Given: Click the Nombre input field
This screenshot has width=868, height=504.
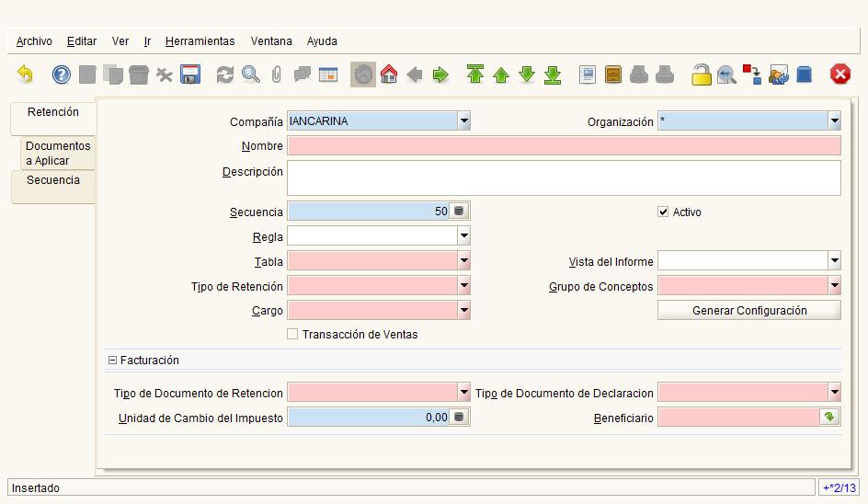Looking at the screenshot, I should coord(564,145).
